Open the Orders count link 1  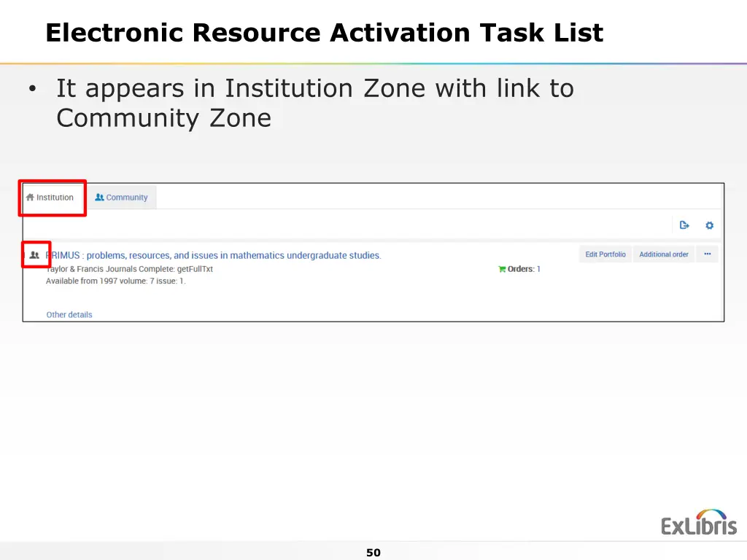coord(538,269)
